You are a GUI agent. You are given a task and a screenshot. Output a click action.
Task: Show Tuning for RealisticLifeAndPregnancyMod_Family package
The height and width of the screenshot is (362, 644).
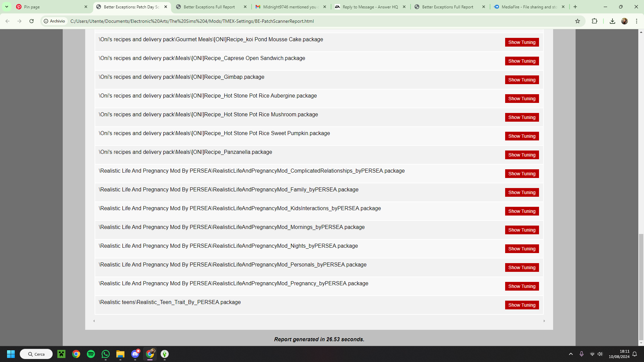click(522, 192)
